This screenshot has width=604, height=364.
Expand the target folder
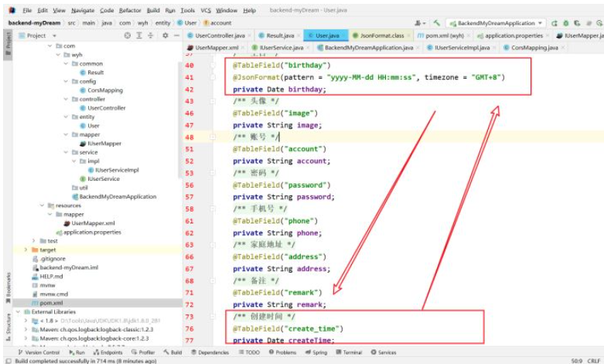coord(27,250)
